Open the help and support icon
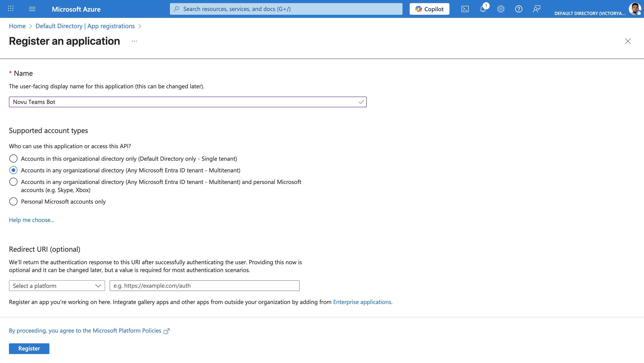Viewport: 644px width, 363px height. (x=519, y=9)
